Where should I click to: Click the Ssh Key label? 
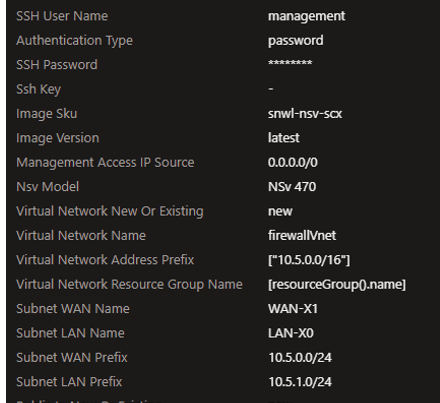(38, 89)
